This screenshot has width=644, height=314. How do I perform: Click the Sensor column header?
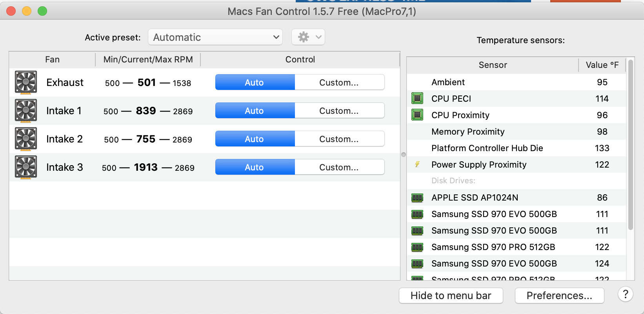493,65
